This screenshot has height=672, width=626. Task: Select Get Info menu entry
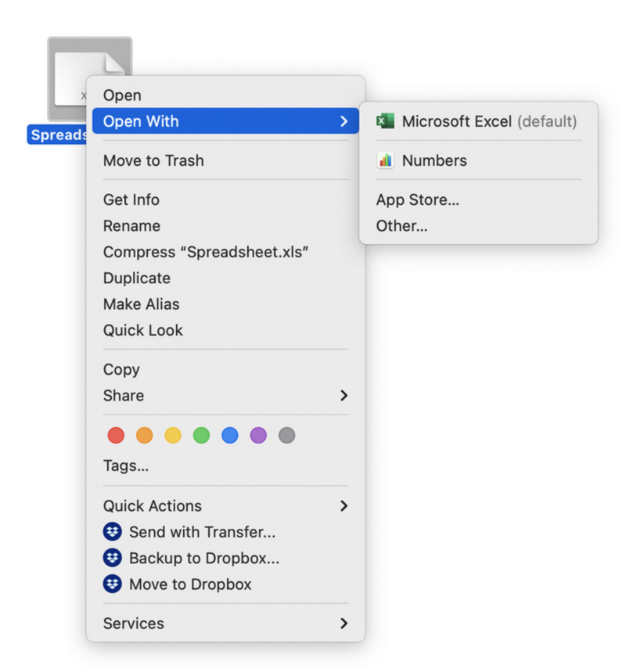131,199
